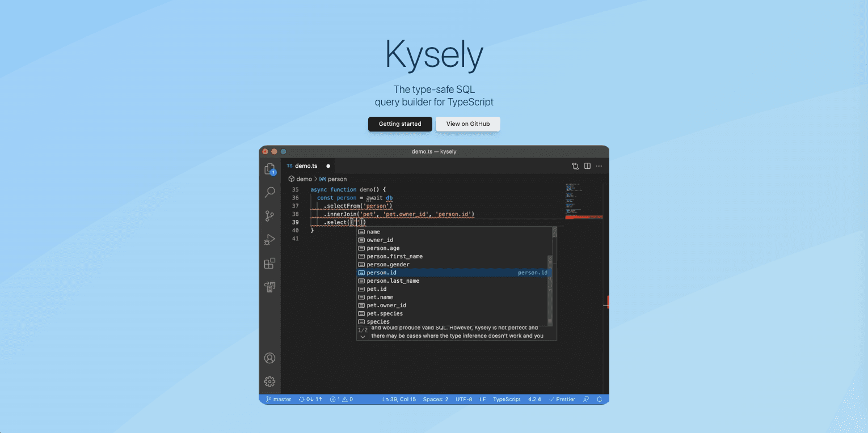The width and height of the screenshot is (868, 433).
Task: Select the owner_id autocomplete suggestion
Action: tap(454, 240)
